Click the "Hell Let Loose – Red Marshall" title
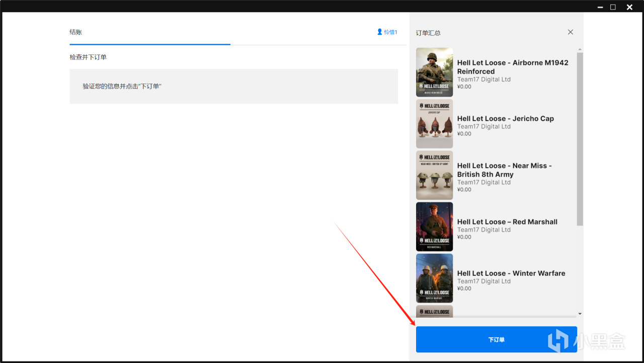The height and width of the screenshot is (363, 644). pyautogui.click(x=507, y=222)
